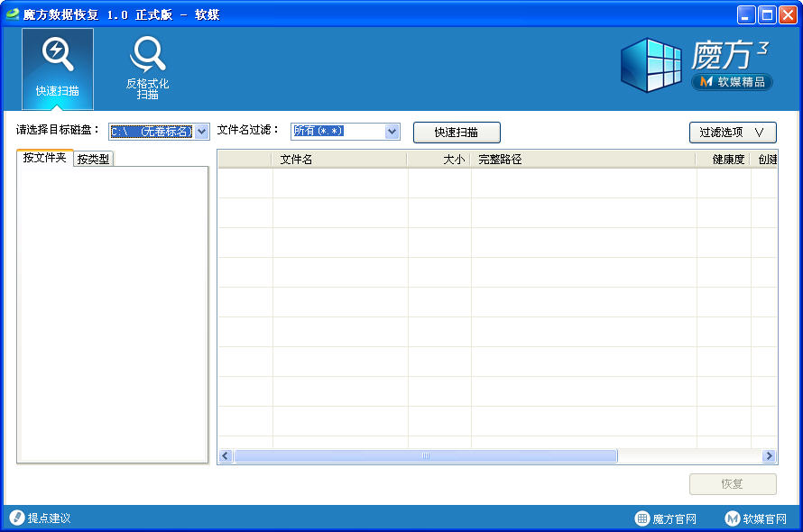
Task: Click the scroll left arrow
Action: [x=226, y=455]
